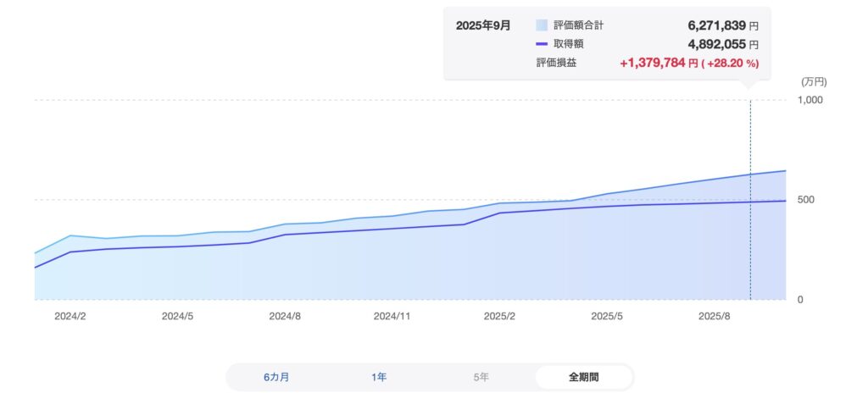The image size is (868, 393).
Task: Select the 6カ月 period tab
Action: pyautogui.click(x=276, y=377)
